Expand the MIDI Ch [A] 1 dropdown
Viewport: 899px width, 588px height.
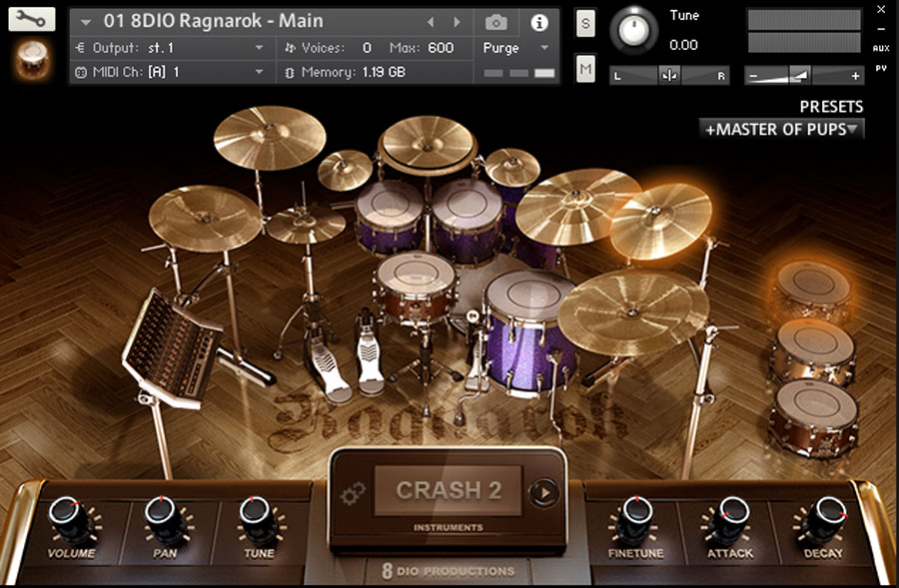[x=259, y=72]
